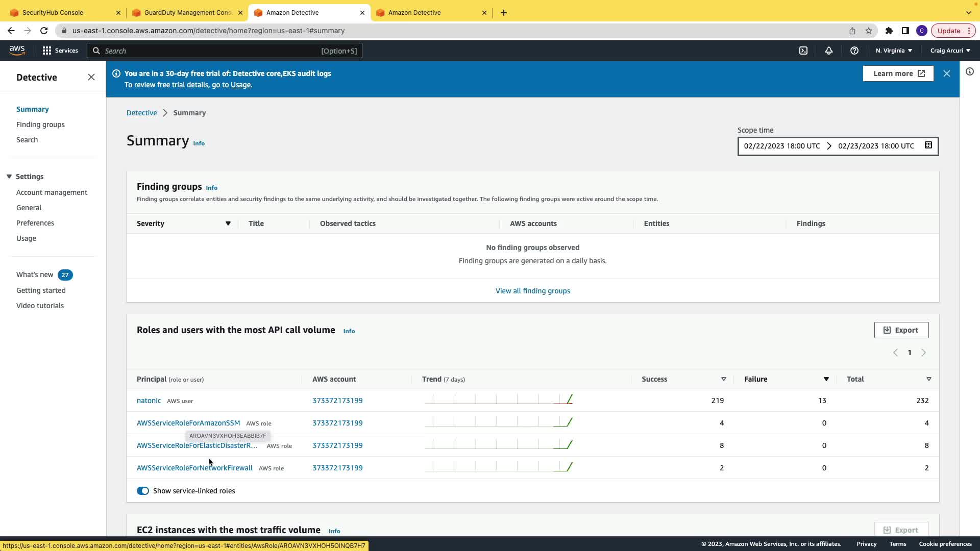Image resolution: width=980 pixels, height=551 pixels.
Task: Open Finding groups in the sidebar
Action: click(x=40, y=124)
